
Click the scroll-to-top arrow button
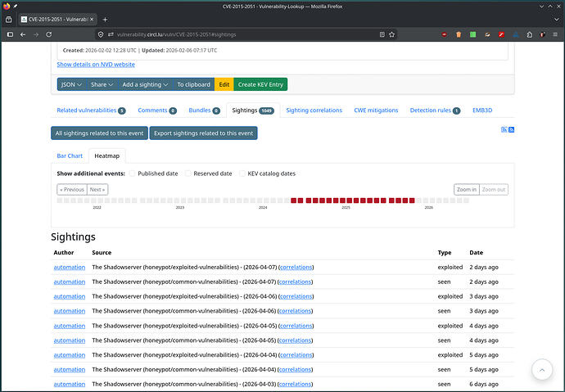click(x=542, y=370)
